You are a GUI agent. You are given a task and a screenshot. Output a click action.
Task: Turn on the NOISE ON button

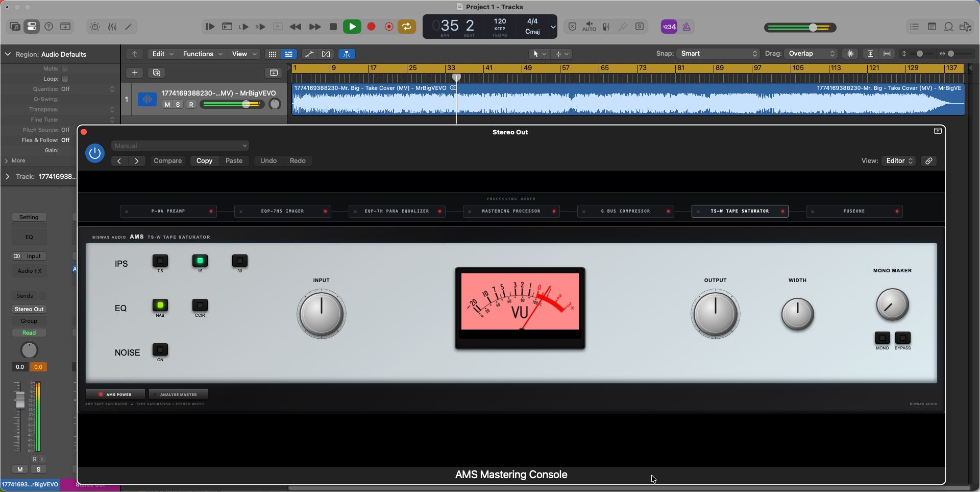pyautogui.click(x=160, y=350)
